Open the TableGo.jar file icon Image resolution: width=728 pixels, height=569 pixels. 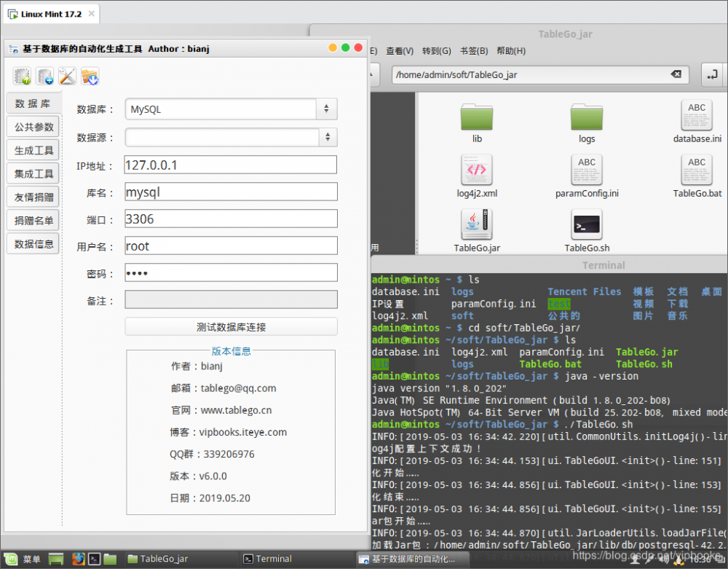pos(477,225)
